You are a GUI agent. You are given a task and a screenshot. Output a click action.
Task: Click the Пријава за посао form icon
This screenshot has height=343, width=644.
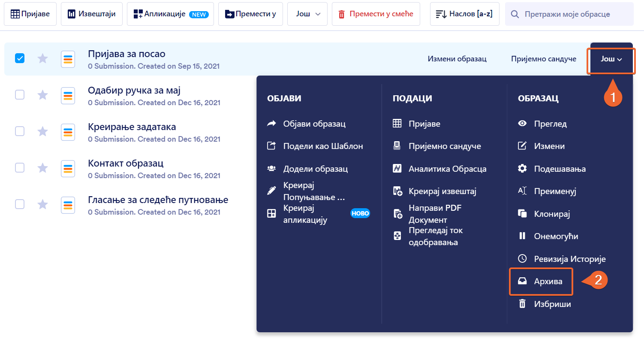coord(68,59)
